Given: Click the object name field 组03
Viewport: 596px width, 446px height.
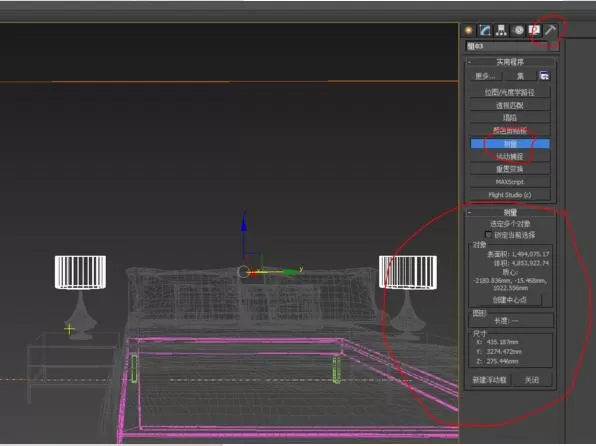Looking at the screenshot, I should tap(507, 46).
